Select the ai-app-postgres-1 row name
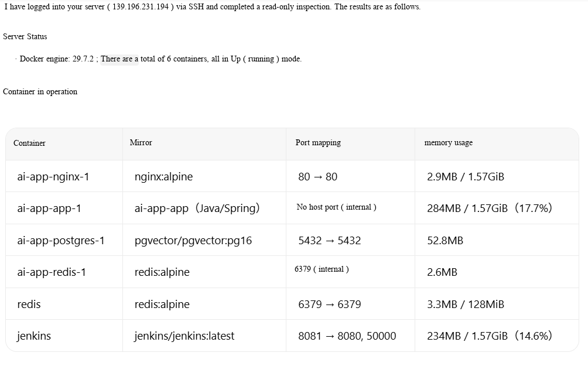 pos(61,240)
